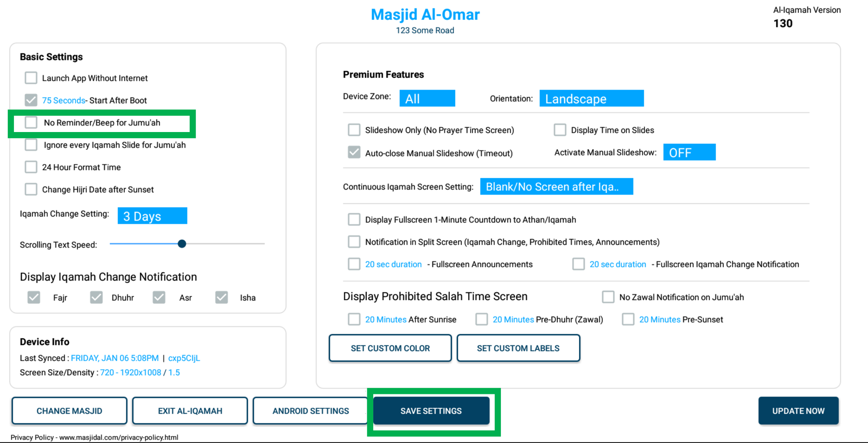Click the UPDATE NOW button
Viewport: 868px width, 443px height.
click(x=798, y=410)
